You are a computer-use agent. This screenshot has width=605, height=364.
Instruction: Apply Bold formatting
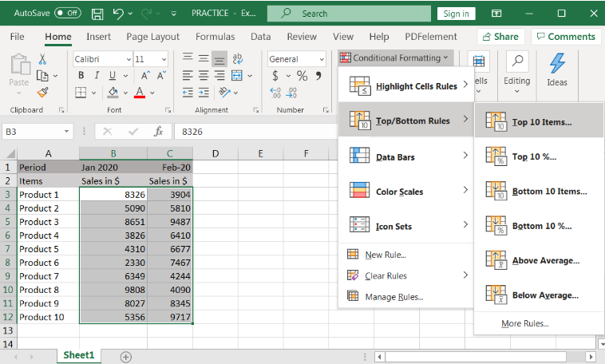point(81,75)
